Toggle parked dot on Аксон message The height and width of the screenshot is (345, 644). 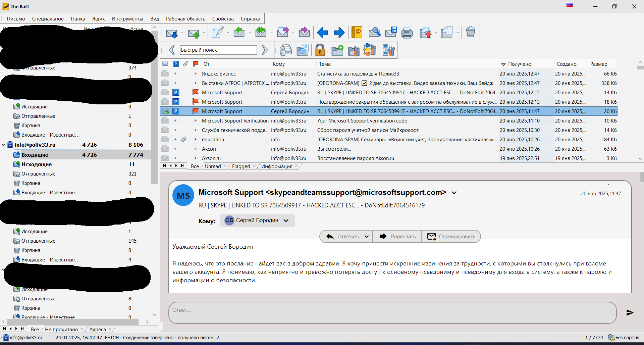click(x=175, y=149)
